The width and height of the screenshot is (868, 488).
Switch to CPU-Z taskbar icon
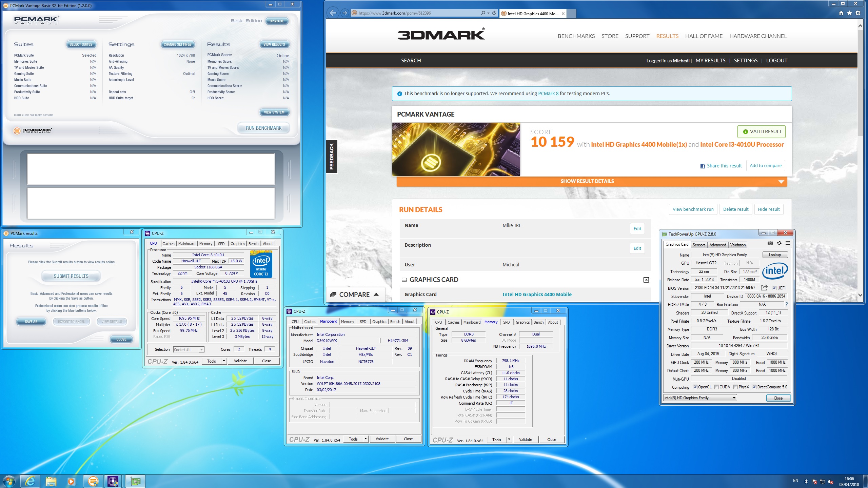coord(113,481)
